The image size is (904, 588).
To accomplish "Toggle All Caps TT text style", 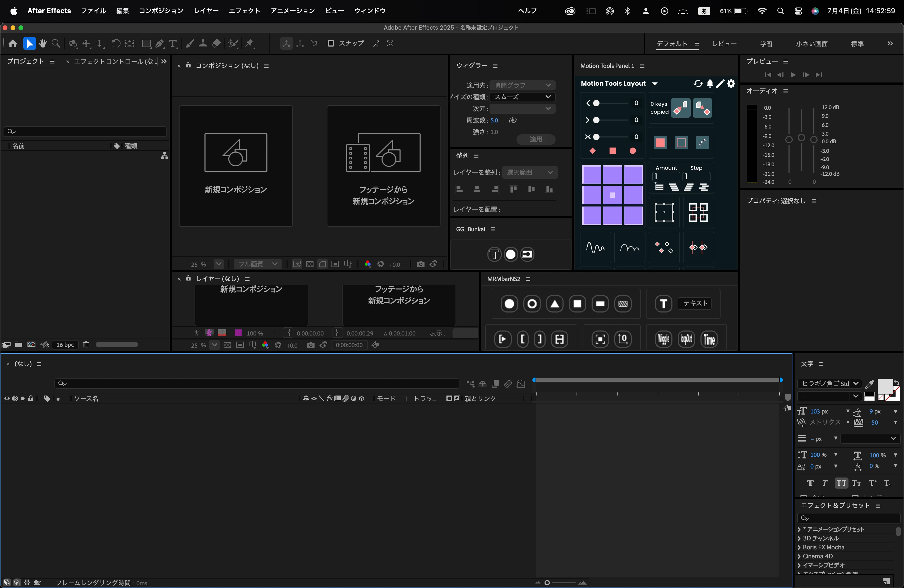I will tap(841, 483).
